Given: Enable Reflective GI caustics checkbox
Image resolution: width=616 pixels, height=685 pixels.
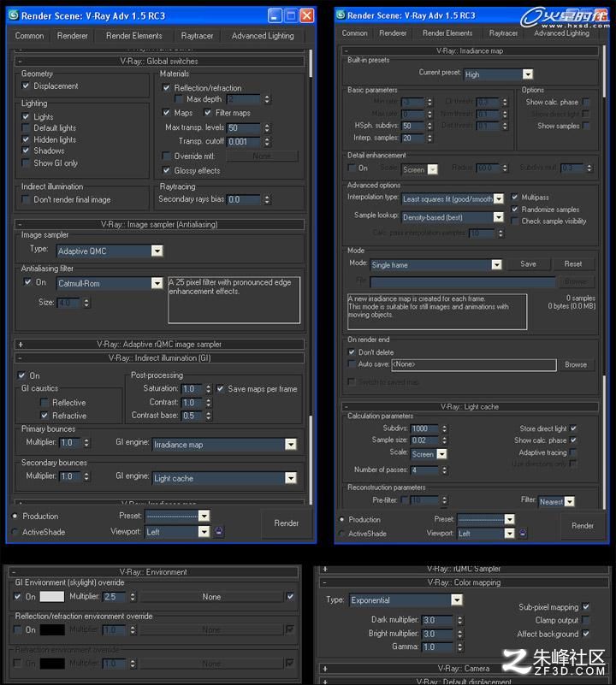Looking at the screenshot, I should point(44,402).
